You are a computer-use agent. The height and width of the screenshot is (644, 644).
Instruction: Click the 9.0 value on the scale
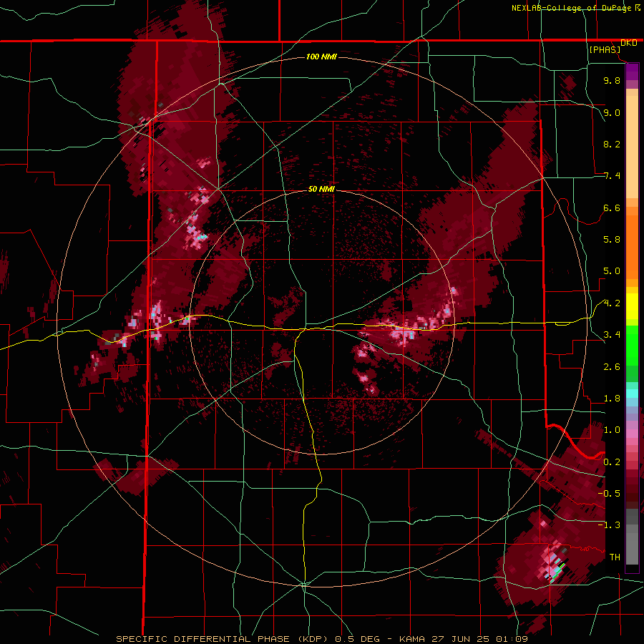point(612,112)
